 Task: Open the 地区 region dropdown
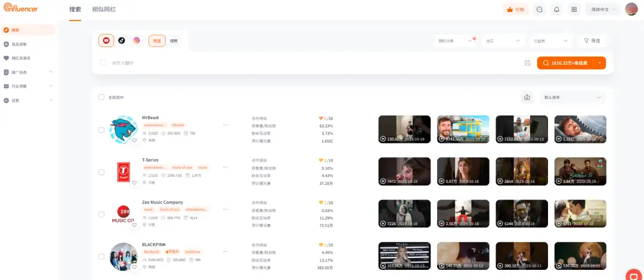pyautogui.click(x=503, y=41)
